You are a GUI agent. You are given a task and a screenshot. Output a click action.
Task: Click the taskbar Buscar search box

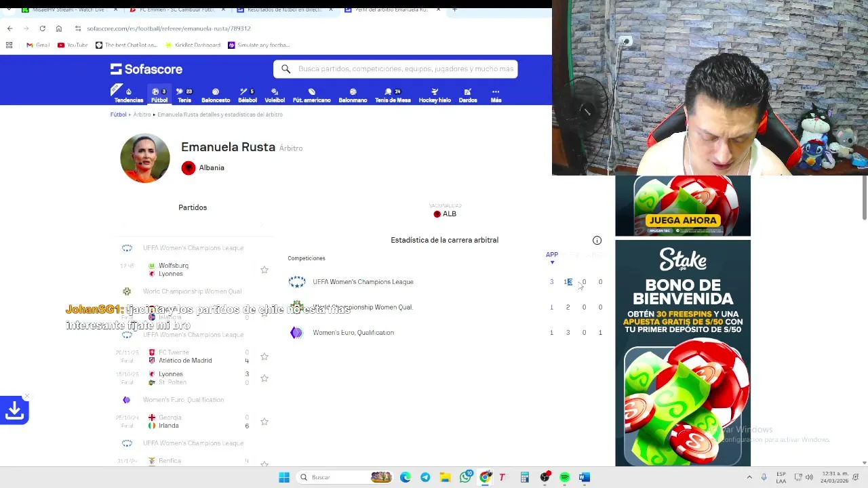[x=346, y=477]
